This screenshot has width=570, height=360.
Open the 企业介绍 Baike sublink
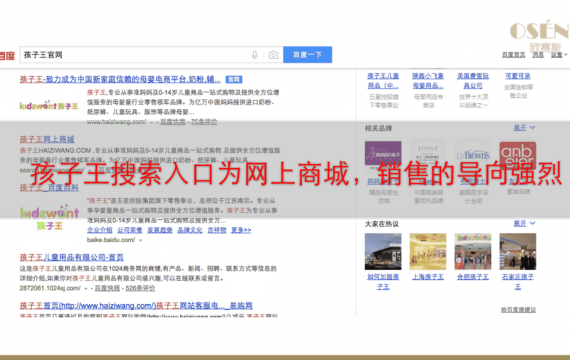(100, 230)
